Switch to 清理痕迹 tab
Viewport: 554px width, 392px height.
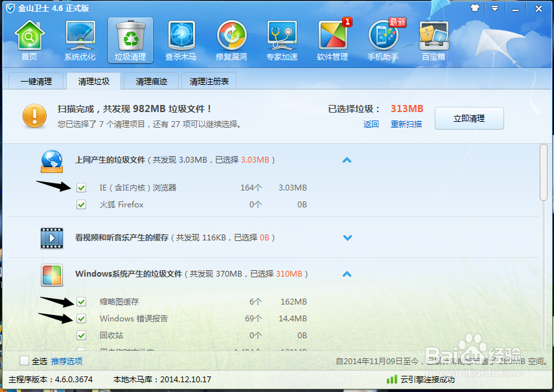click(151, 81)
